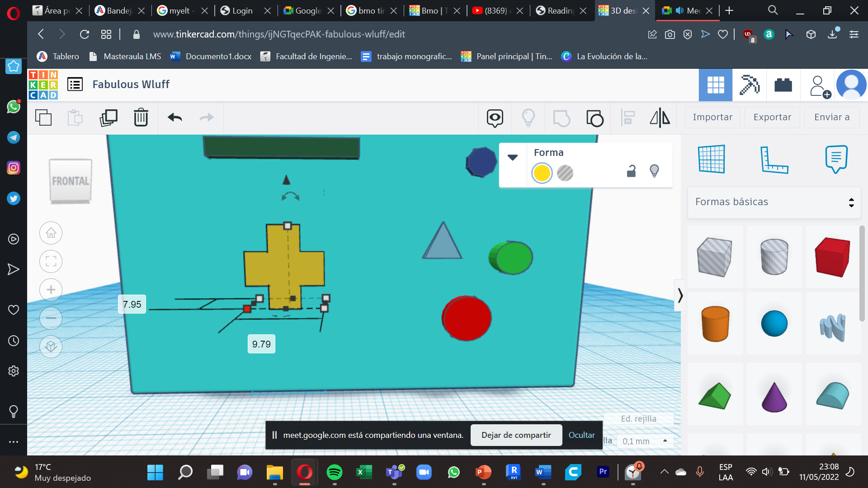Click the Dejar de compartir button
Viewport: 868px width, 488px height.
pyautogui.click(x=516, y=435)
